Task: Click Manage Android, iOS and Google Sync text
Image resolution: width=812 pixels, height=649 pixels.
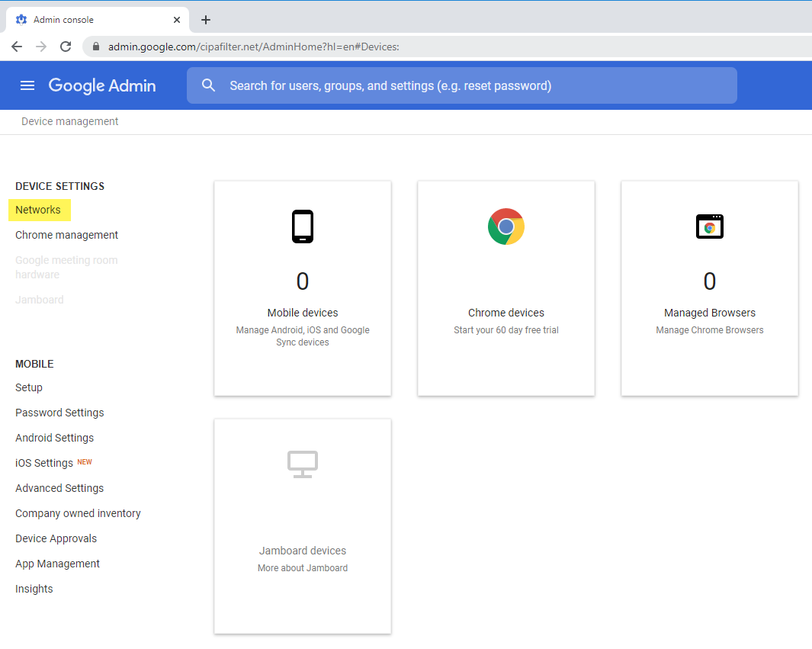Action: click(303, 336)
